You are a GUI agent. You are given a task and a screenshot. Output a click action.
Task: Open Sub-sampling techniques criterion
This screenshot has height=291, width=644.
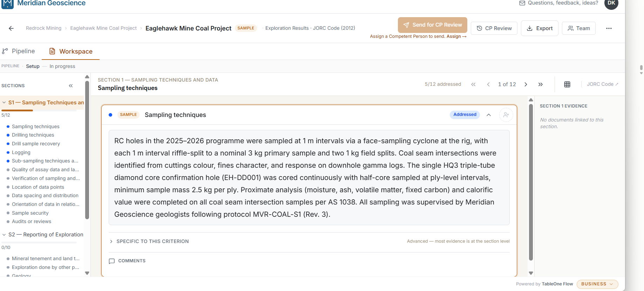tap(45, 161)
